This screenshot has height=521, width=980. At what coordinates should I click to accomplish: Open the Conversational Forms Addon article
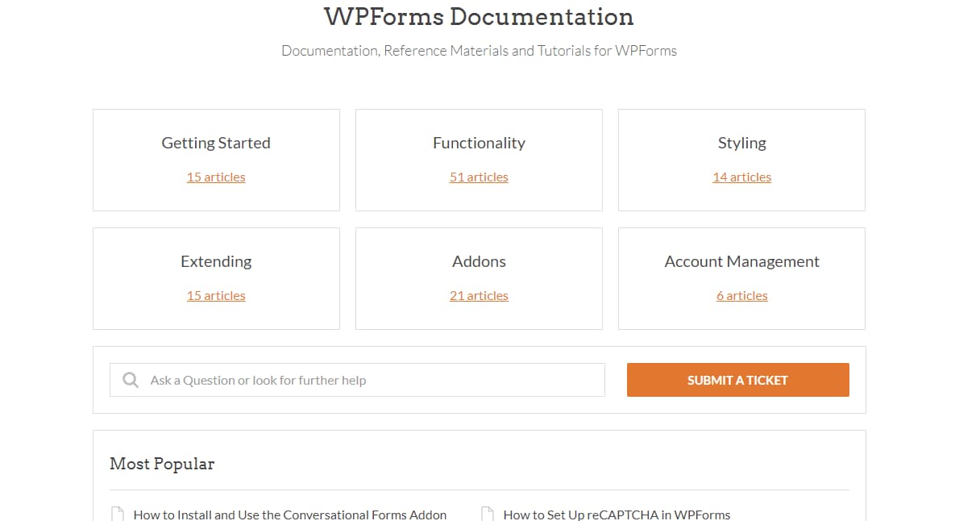[289, 514]
